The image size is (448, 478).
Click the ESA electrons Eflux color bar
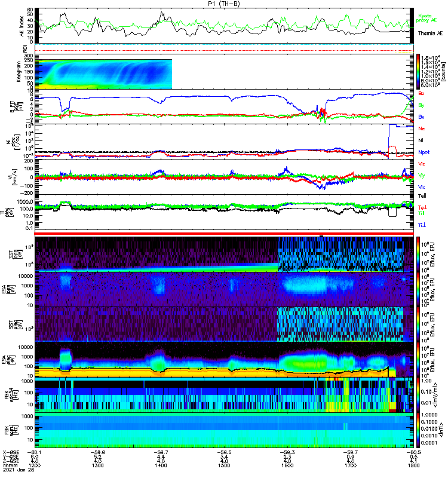click(x=418, y=360)
